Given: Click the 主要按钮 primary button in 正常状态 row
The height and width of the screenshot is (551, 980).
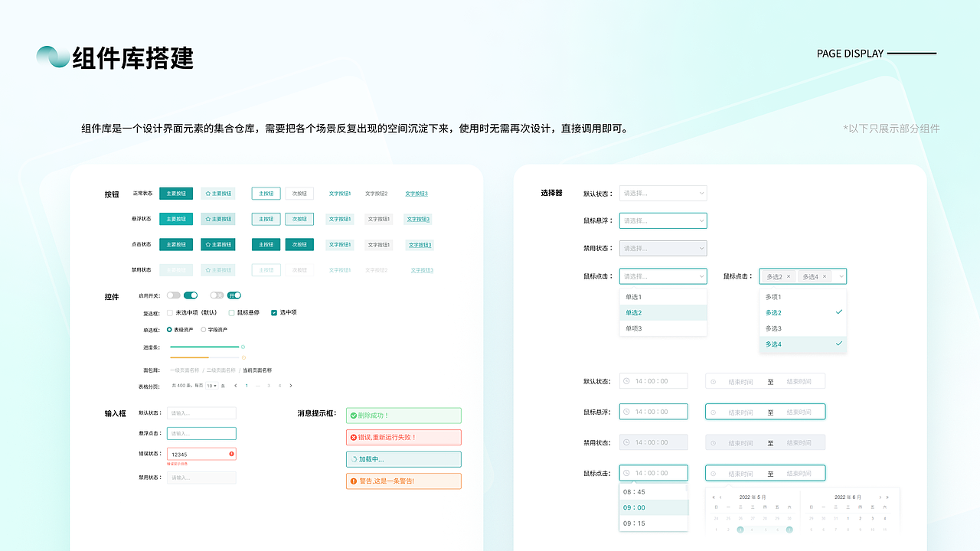Looking at the screenshot, I should click(175, 193).
